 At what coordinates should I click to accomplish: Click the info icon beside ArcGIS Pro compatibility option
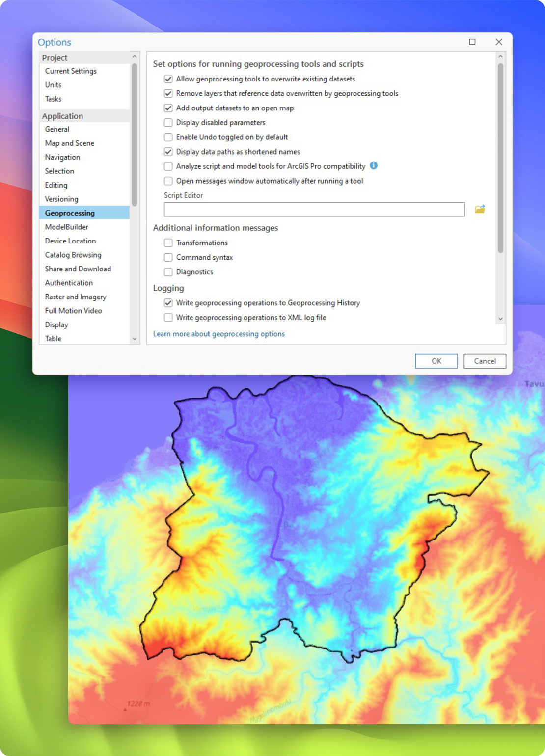click(373, 166)
